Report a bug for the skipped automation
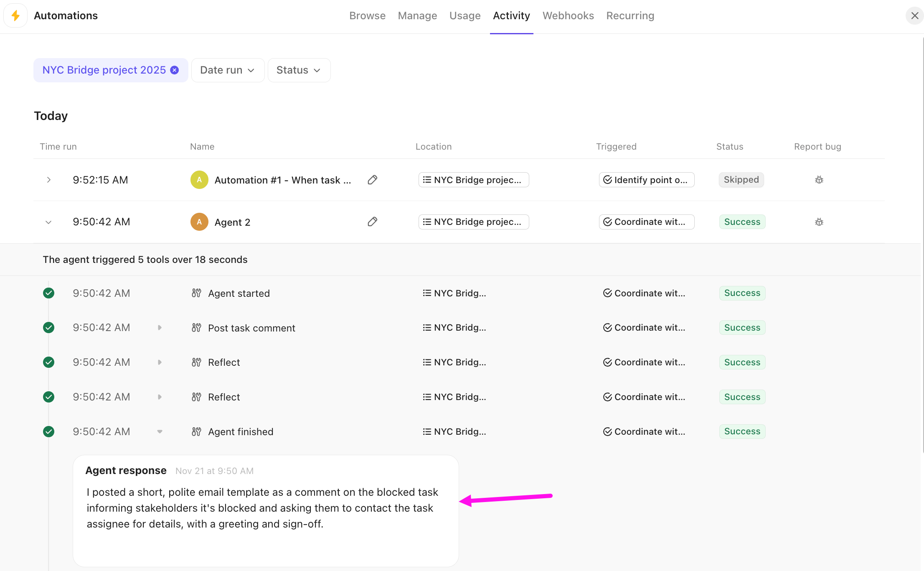The image size is (924, 571). click(818, 179)
